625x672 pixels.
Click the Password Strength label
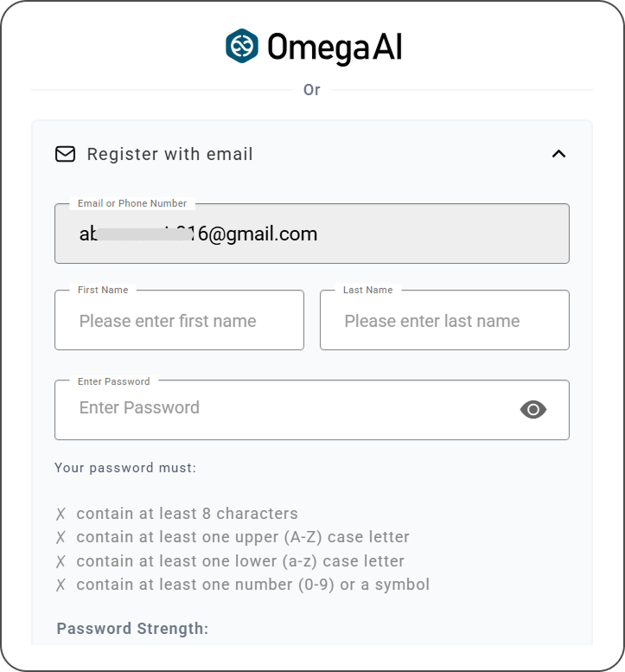132,629
